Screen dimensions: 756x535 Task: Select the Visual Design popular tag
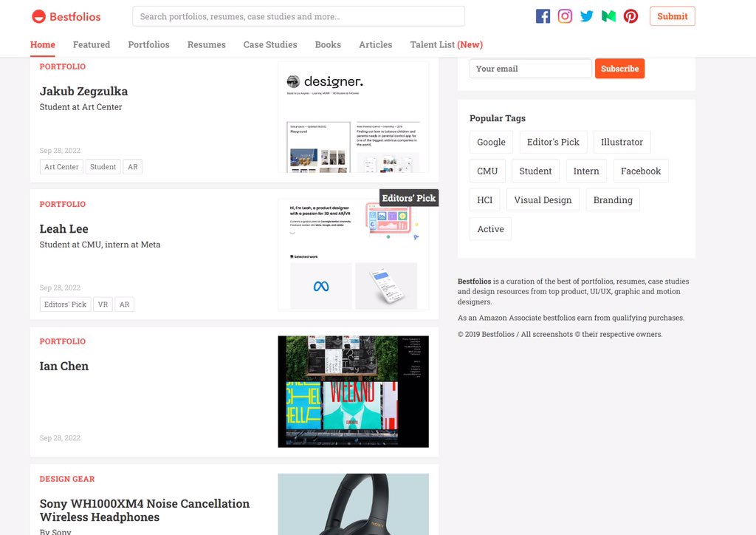543,200
